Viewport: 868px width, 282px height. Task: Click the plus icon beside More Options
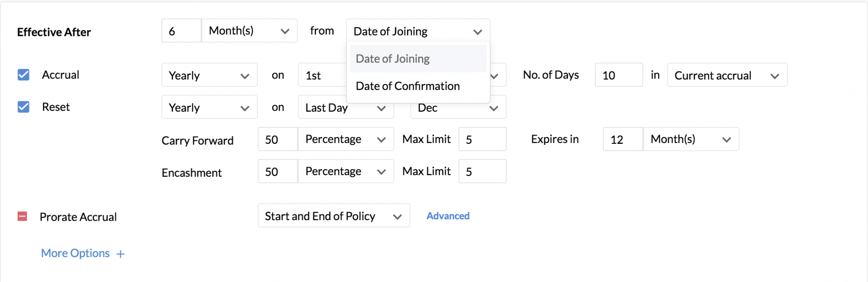pos(121,254)
